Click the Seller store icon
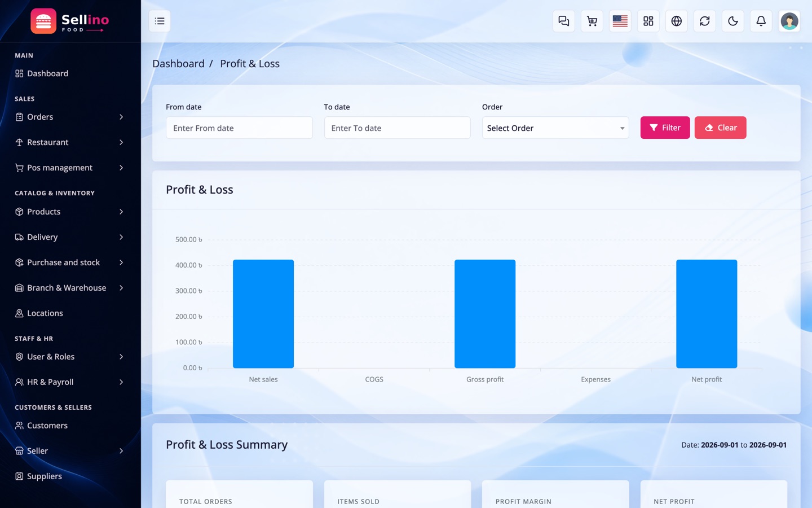The height and width of the screenshot is (508, 812). (x=19, y=451)
